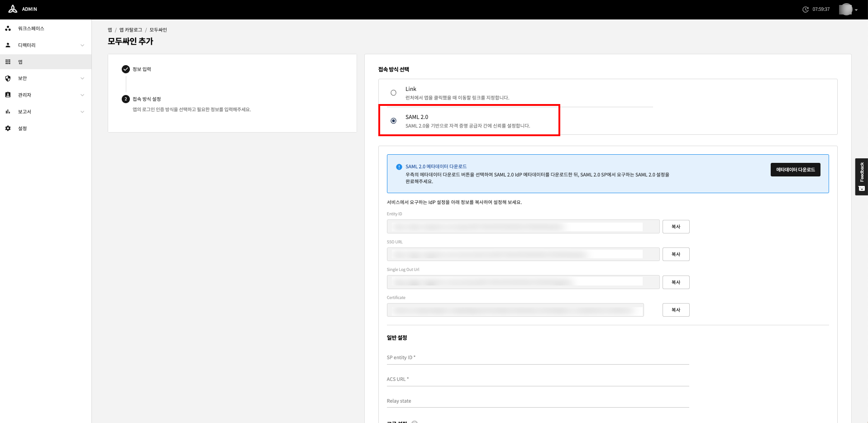Image resolution: width=868 pixels, height=423 pixels.
Task: Click the reports bar chart icon
Action: [8, 112]
